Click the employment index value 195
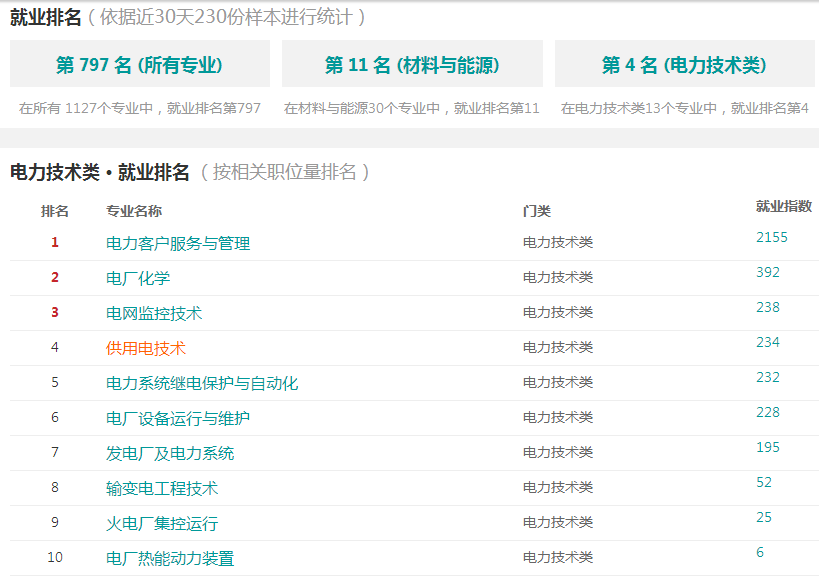The width and height of the screenshot is (819, 579). coord(768,447)
